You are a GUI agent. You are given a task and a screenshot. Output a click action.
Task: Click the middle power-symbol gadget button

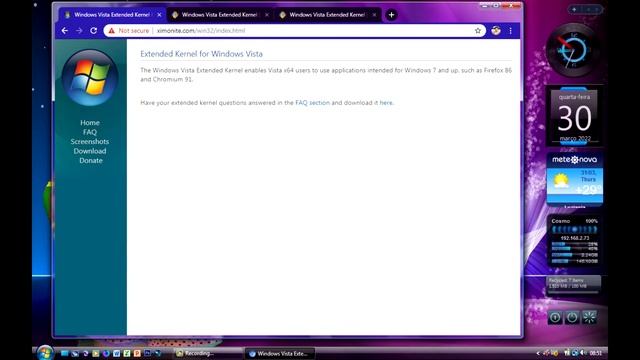coord(572,317)
